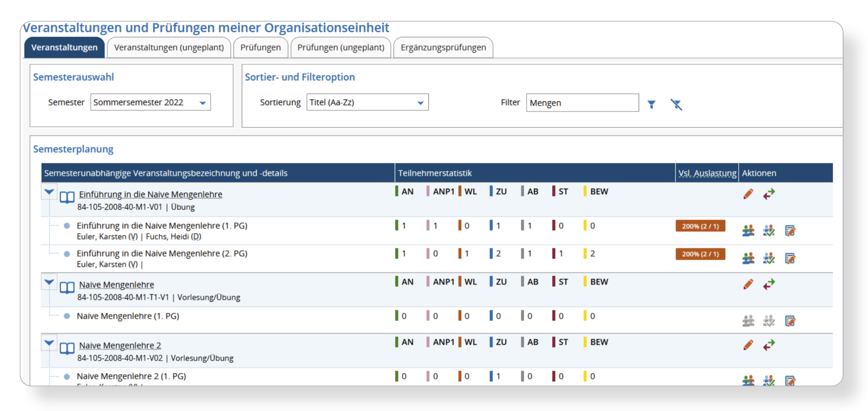This screenshot has height=411, width=868.
Task: Open notes icon for Naive Mengenlehre (1. PG)
Action: coord(790,321)
